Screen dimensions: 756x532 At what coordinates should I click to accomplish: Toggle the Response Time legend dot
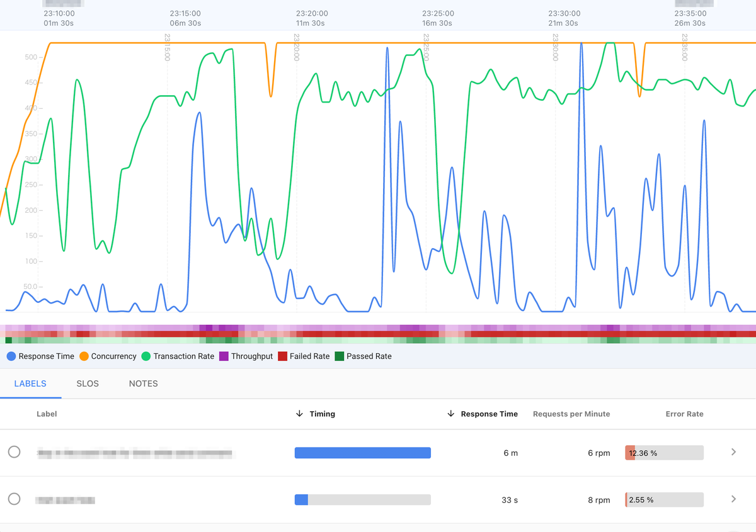[x=11, y=356]
